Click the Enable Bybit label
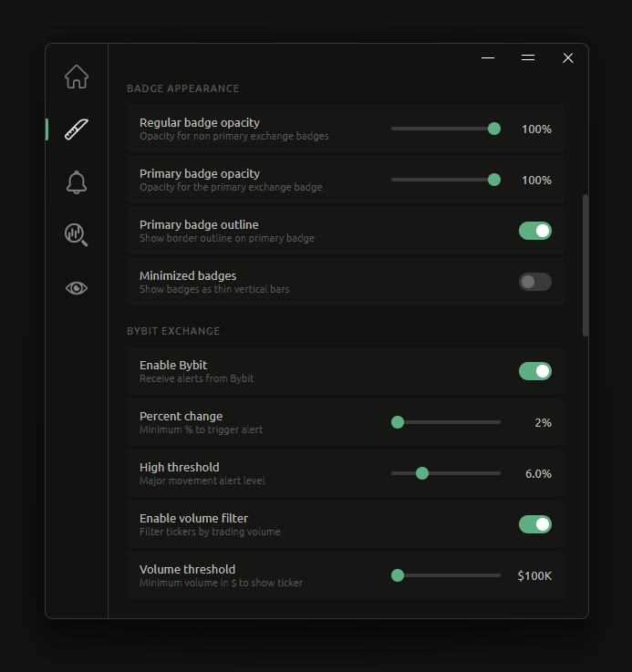The height and width of the screenshot is (672, 632). coord(173,365)
